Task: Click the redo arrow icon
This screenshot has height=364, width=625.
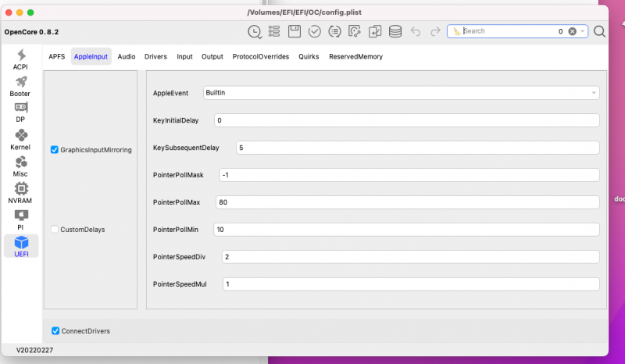Action: pos(435,31)
